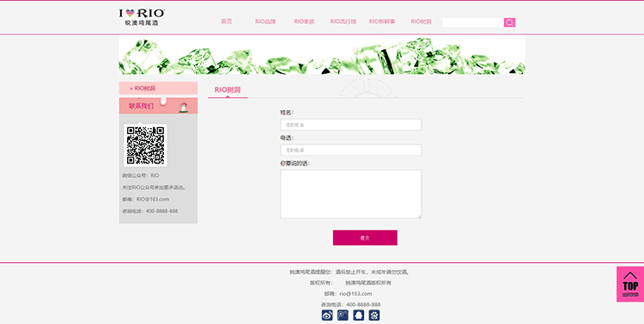The width and height of the screenshot is (644, 324).
Task: Go to 首页 in the navigation
Action: (227, 21)
